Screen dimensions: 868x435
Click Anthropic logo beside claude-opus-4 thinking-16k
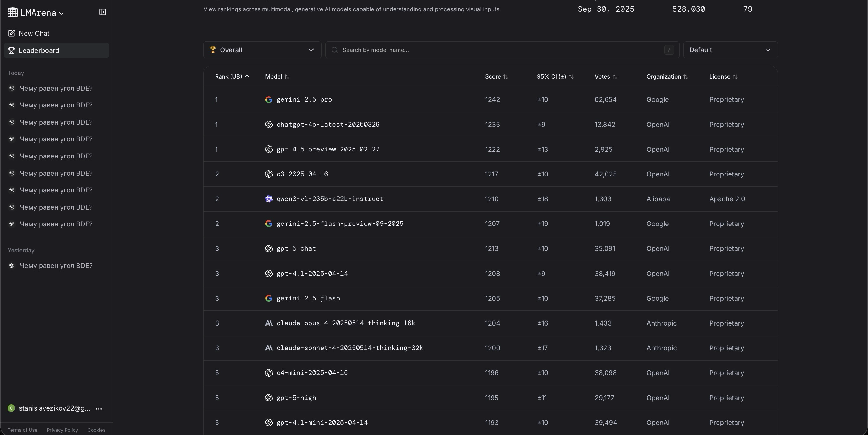(x=269, y=323)
